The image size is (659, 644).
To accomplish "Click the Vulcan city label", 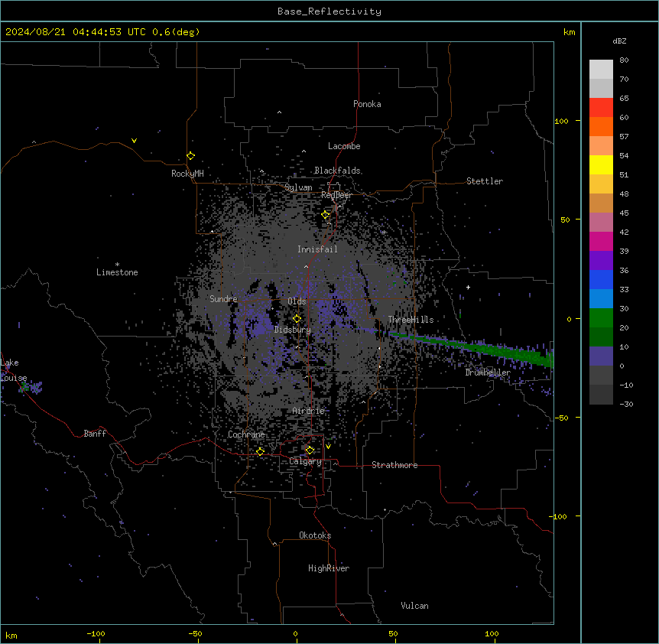I will pos(414,606).
